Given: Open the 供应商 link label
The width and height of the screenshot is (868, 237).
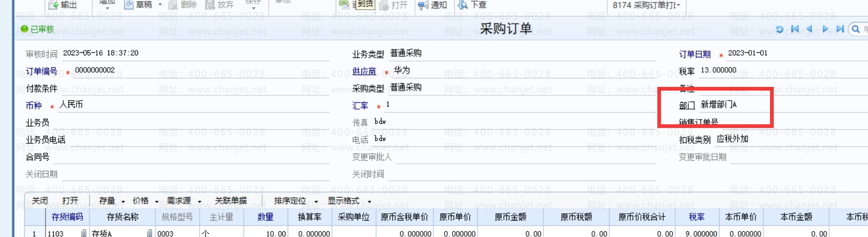Looking at the screenshot, I should 364,71.
